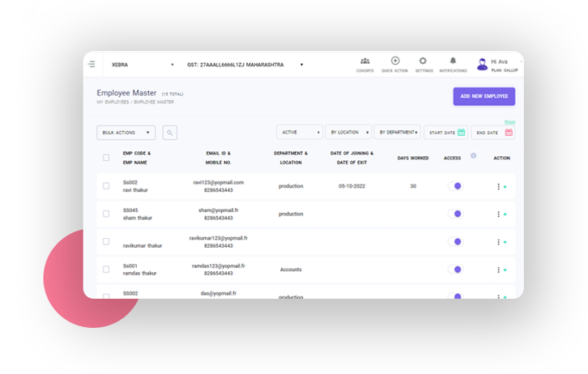Image resolution: width=588 pixels, height=374 pixels.
Task: Click the Quick Action plus icon
Action: coord(395,62)
